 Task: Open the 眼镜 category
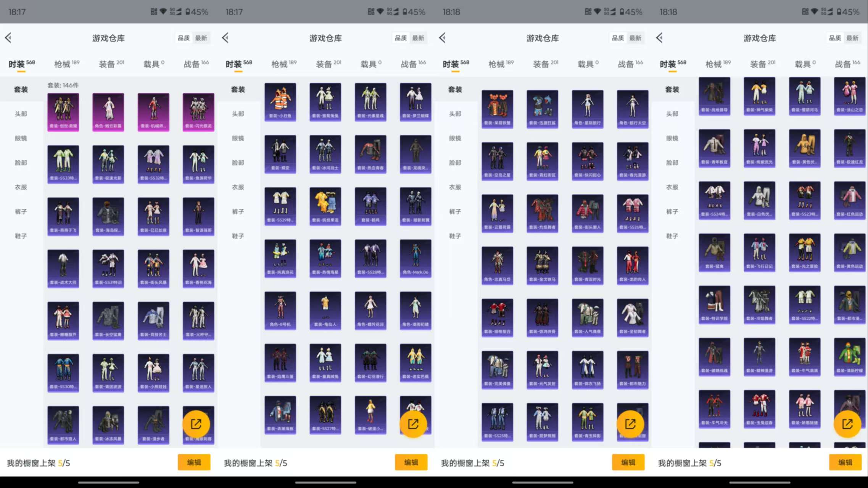pyautogui.click(x=21, y=138)
